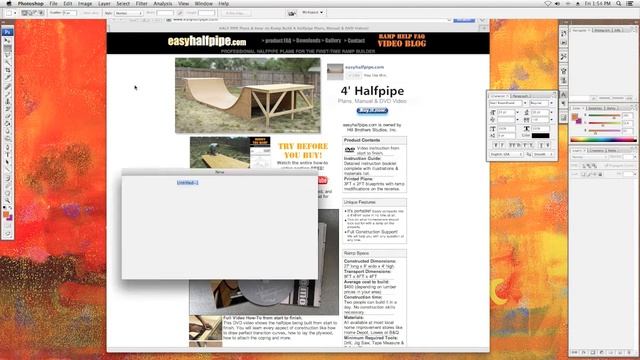This screenshot has width=640, height=360.
Task: Select the Clone Stamp tool
Action: tap(7, 101)
